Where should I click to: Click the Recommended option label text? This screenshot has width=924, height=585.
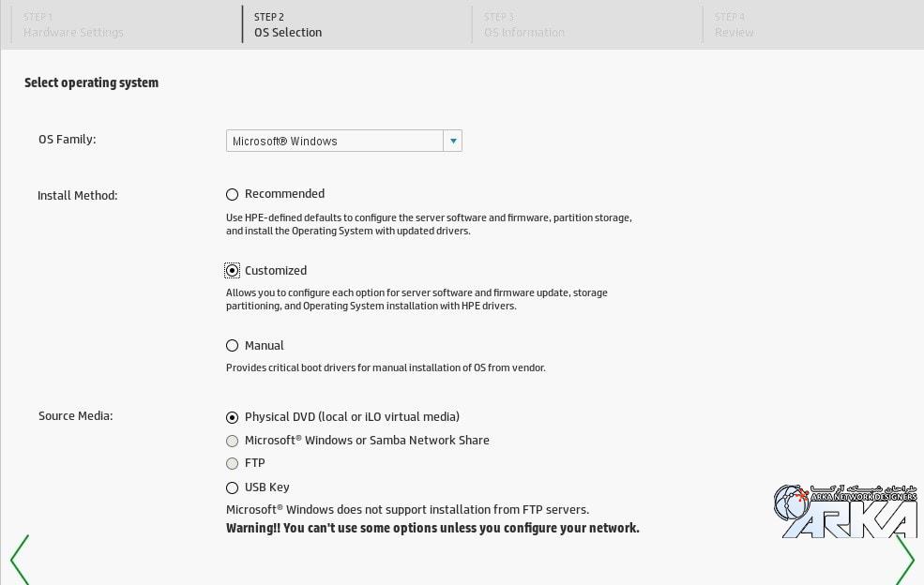[x=284, y=194]
